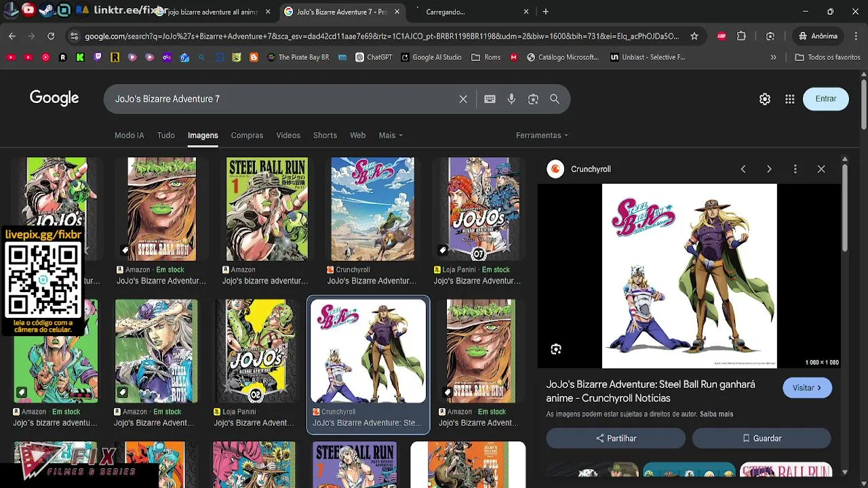The height and width of the screenshot is (488, 868).
Task: Go to next image in preview panel
Action: pos(769,169)
